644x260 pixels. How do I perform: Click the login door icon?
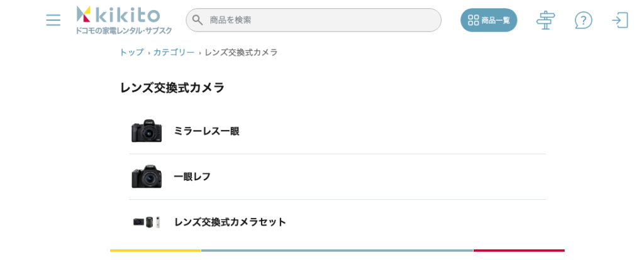click(x=620, y=20)
